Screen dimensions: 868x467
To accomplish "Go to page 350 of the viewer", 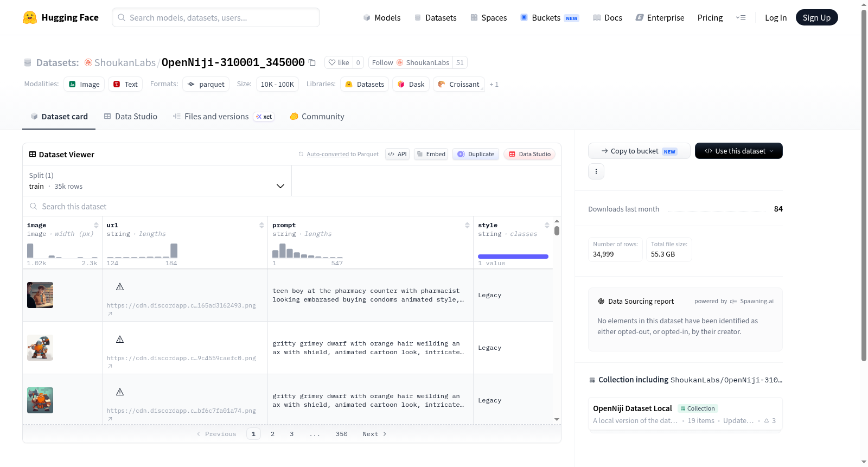I will (341, 434).
